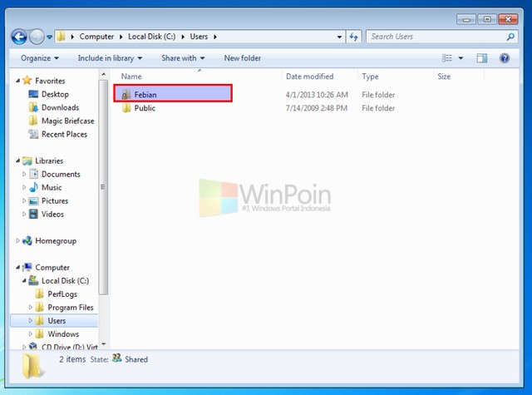Expand the Videos library
This screenshot has width=532, height=395.
click(x=24, y=214)
